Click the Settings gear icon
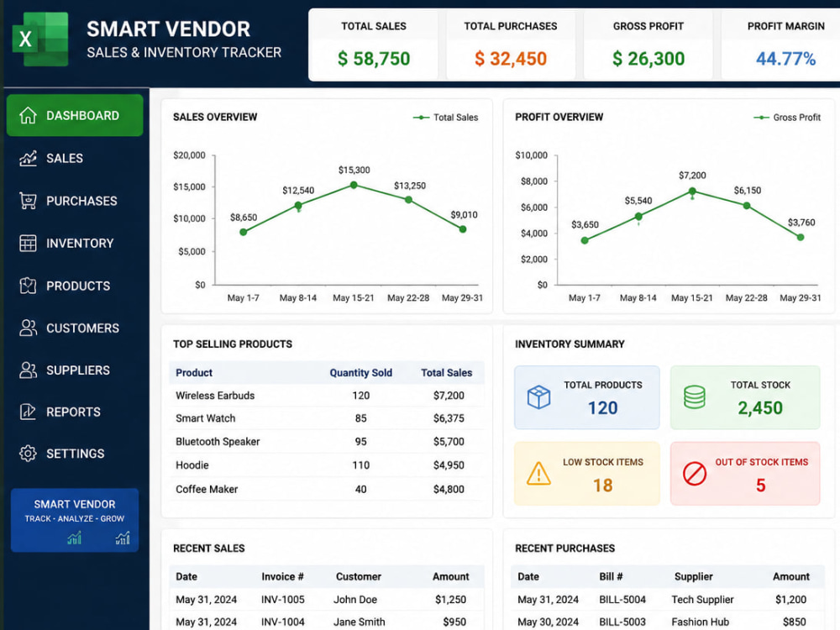 click(28, 454)
